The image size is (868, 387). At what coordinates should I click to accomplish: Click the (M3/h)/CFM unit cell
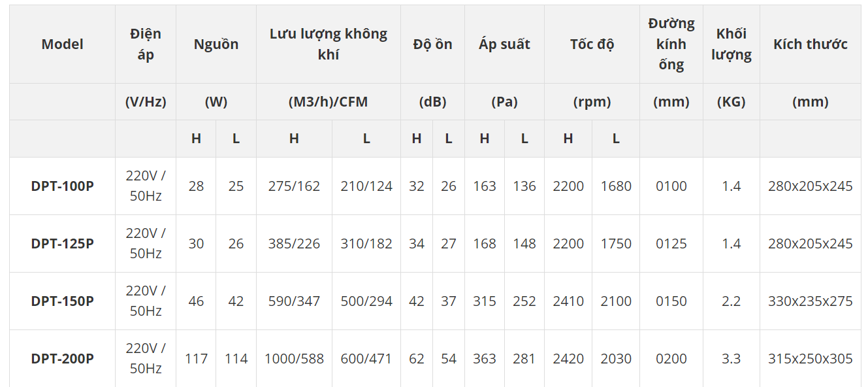tap(329, 102)
